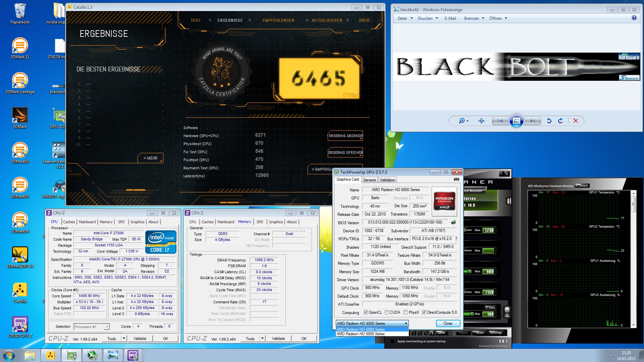
Task: Go to previous image in Fotoanzeige
Action: click(500, 121)
